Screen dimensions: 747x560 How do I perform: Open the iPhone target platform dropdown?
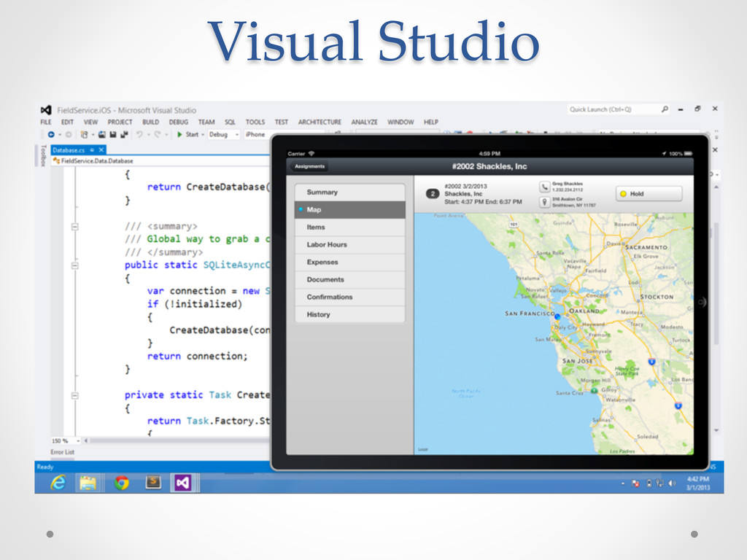(285, 135)
